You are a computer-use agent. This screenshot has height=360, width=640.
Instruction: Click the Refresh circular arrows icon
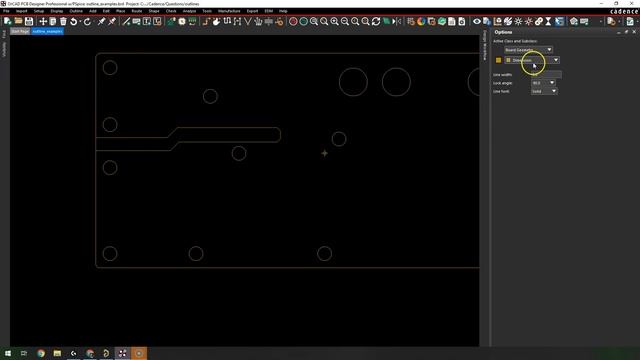tap(376, 21)
